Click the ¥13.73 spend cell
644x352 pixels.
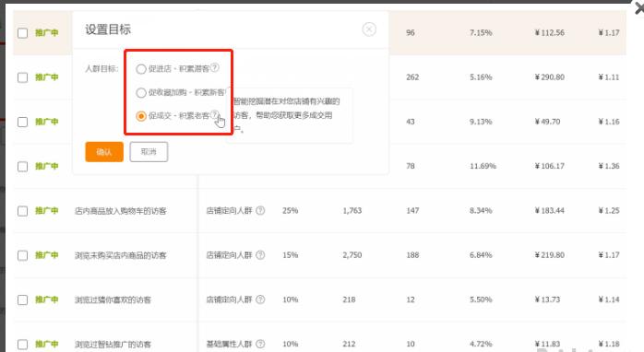pyautogui.click(x=547, y=299)
